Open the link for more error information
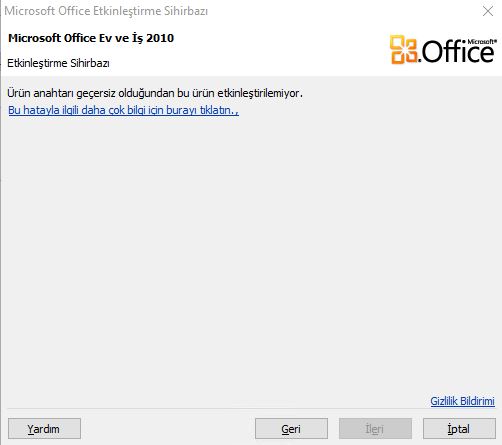The height and width of the screenshot is (445, 502). click(124, 110)
